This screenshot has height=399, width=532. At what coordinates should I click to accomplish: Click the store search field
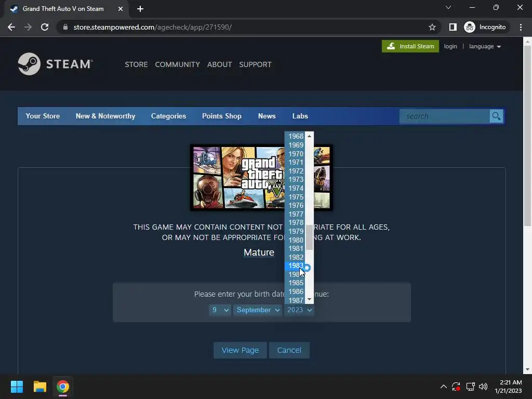[x=445, y=116]
